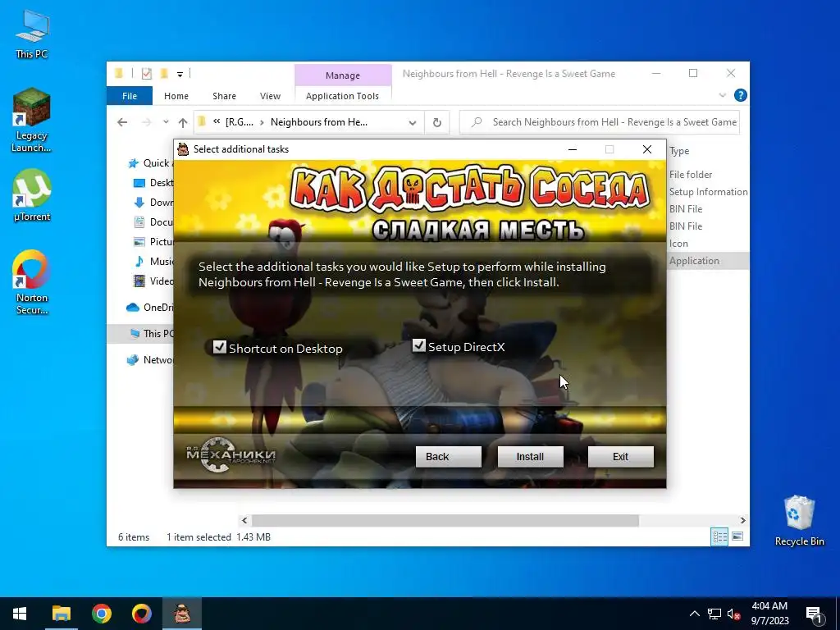This screenshot has width=840, height=630.
Task: Open the Share ribbon tab
Action: click(x=224, y=96)
